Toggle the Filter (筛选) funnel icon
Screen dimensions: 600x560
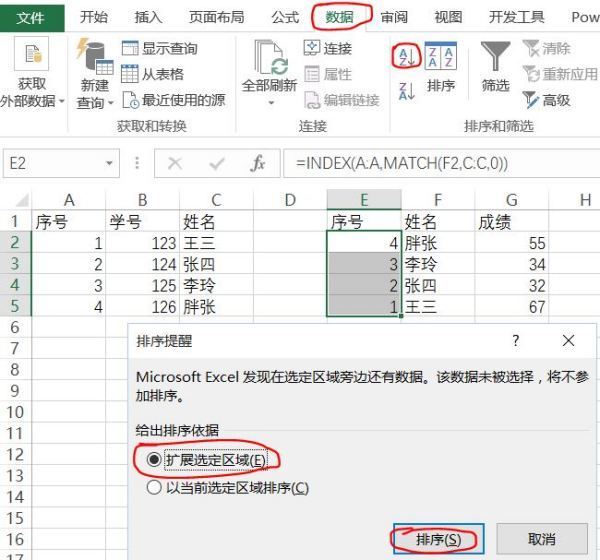[x=495, y=56]
